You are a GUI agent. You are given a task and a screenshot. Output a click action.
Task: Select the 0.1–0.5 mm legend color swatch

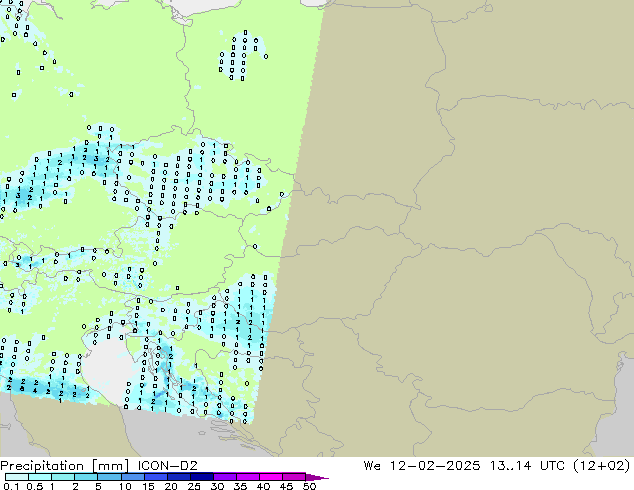[17, 477]
